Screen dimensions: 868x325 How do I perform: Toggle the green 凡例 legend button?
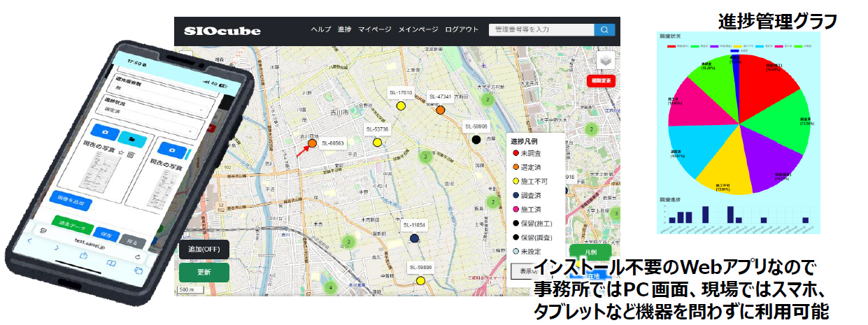590,252
